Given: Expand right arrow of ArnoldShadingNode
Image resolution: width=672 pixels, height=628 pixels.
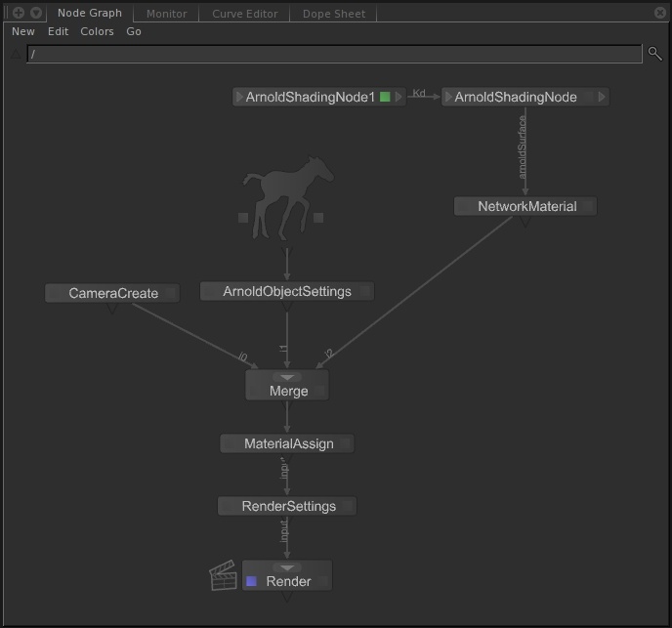Looking at the screenshot, I should click(602, 97).
